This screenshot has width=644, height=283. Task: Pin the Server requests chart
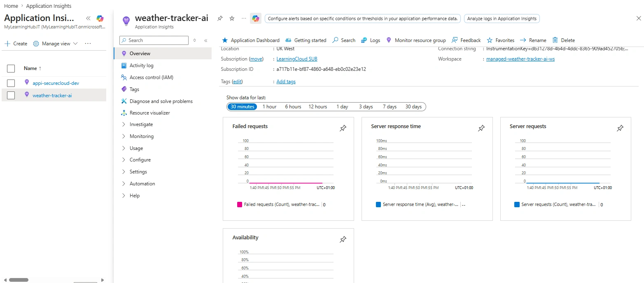click(x=620, y=129)
